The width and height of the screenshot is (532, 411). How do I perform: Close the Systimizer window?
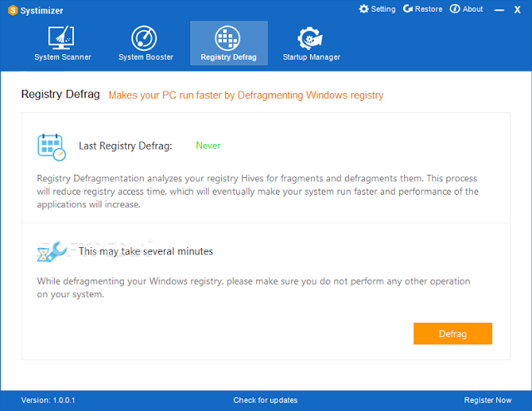pyautogui.click(x=517, y=10)
